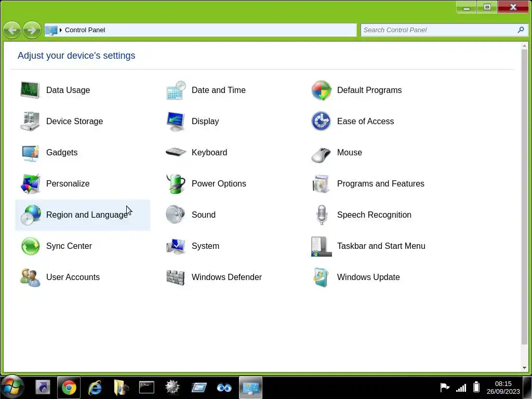
Task: Click the Speech Recognition microphone icon
Action: (x=321, y=215)
